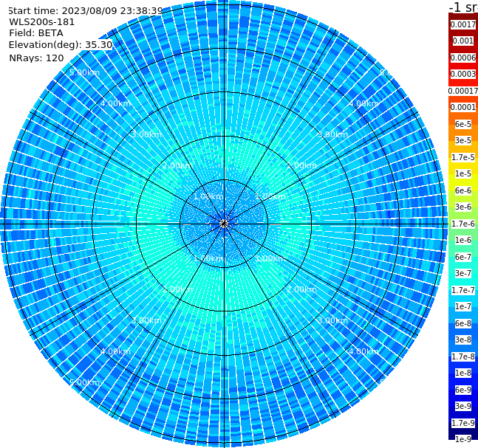This screenshot has width=478, height=448.
Task: Select the southwest 1.00km range label
Action: click(x=209, y=258)
